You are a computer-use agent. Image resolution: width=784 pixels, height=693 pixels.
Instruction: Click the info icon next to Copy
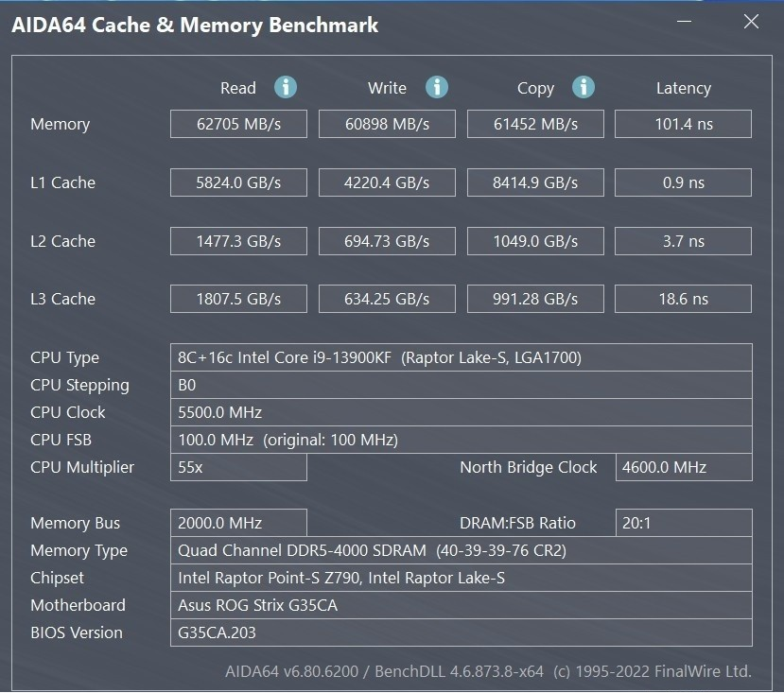coord(583,88)
